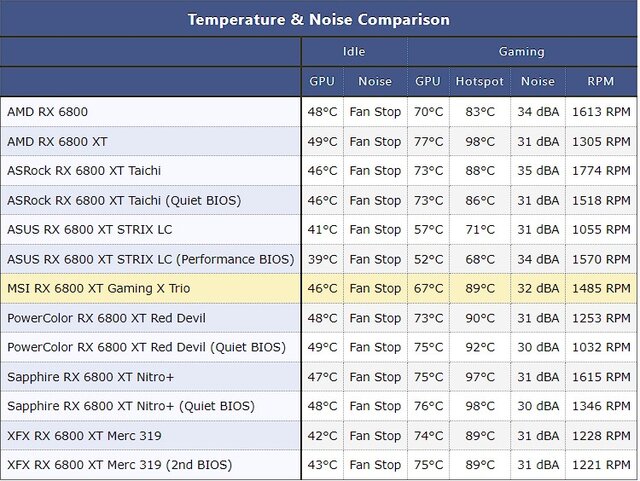Screen dimensions: 640x481
Task: Click the RPM column header
Action: pos(601,81)
